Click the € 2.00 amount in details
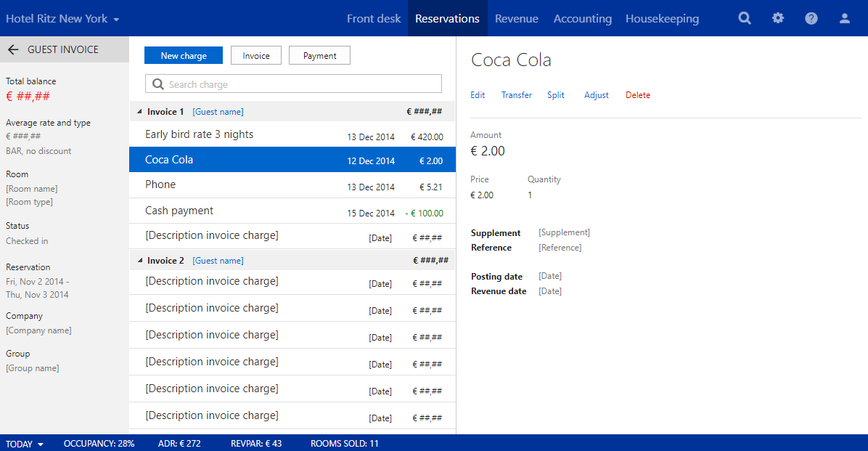This screenshot has width=868, height=451. pyautogui.click(x=488, y=151)
